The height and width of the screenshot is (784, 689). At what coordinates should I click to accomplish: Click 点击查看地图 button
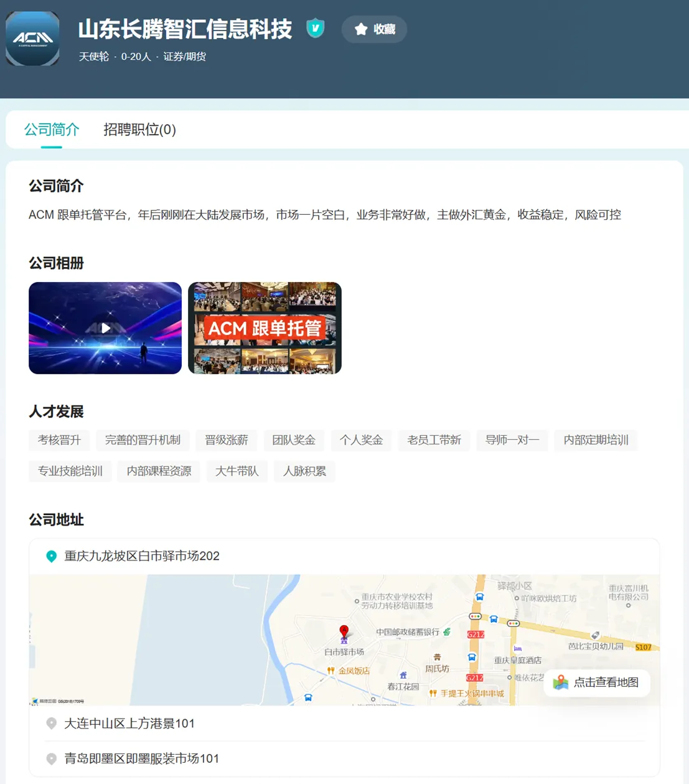(597, 682)
